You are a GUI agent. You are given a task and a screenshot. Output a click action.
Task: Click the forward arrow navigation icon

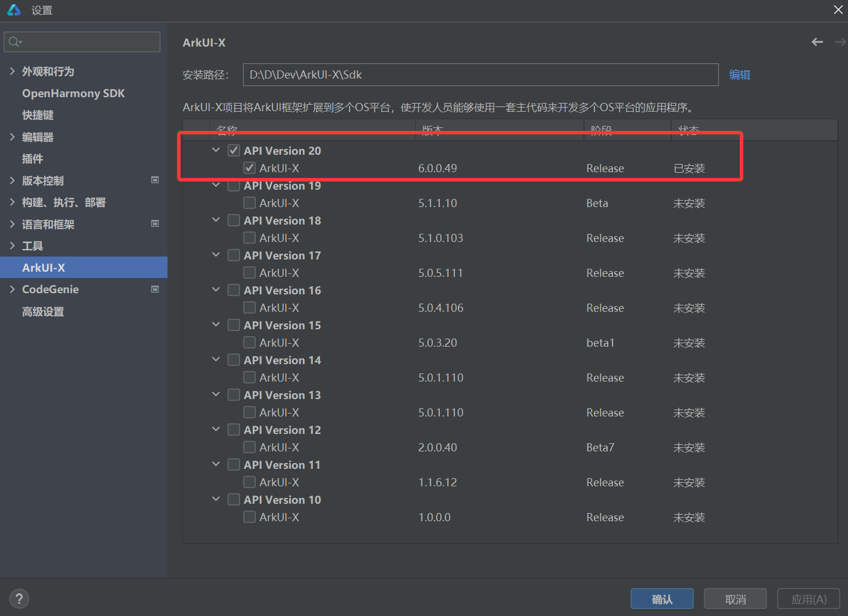click(840, 42)
